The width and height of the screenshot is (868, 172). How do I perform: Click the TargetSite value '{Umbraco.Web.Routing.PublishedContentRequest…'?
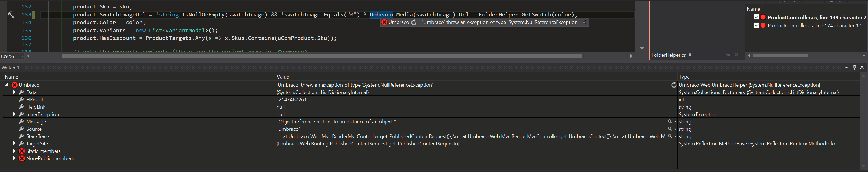pyautogui.click(x=368, y=144)
